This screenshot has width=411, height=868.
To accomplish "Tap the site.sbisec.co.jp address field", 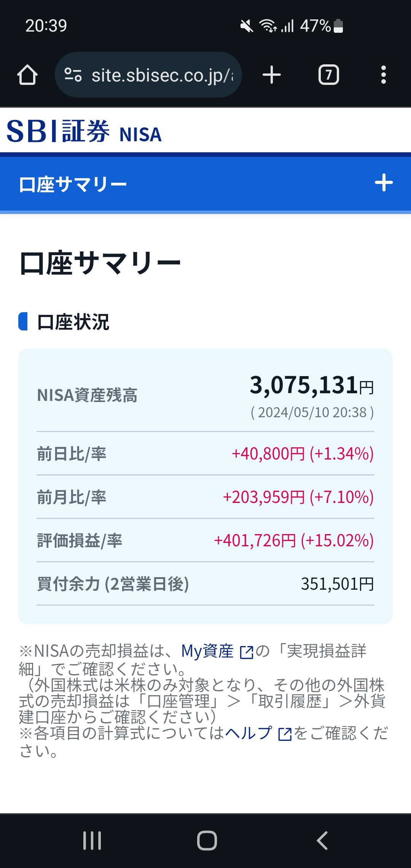I will pyautogui.click(x=148, y=75).
